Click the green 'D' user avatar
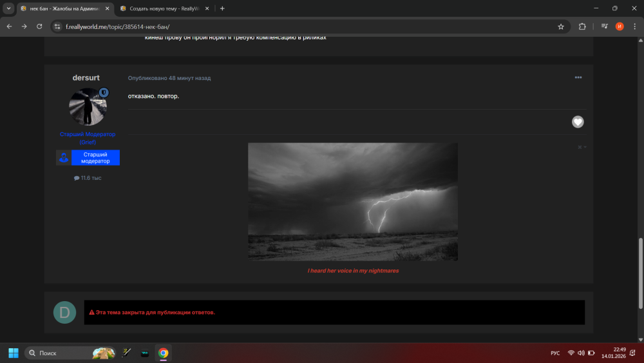Image resolution: width=644 pixels, height=363 pixels. click(x=64, y=313)
